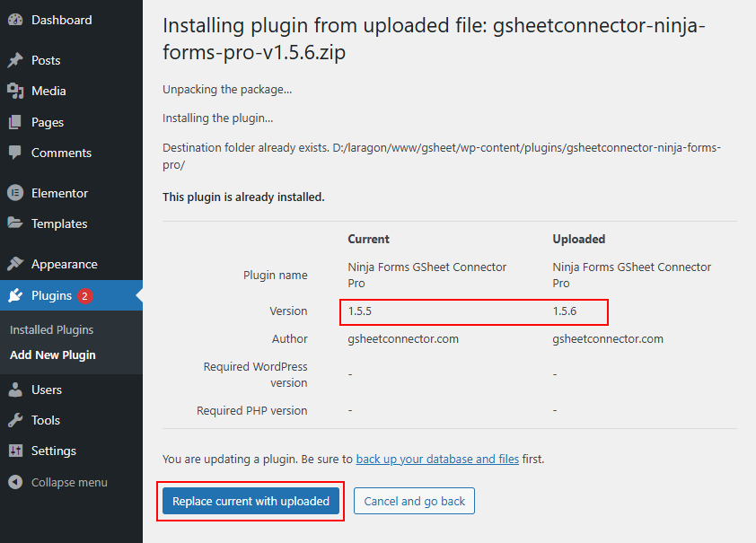756x543 pixels.
Task: Click the Settings sliders icon
Action: click(15, 451)
